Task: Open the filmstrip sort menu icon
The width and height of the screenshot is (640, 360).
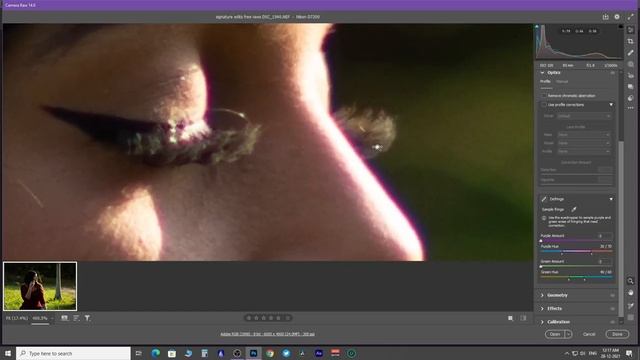Action: 76,318
